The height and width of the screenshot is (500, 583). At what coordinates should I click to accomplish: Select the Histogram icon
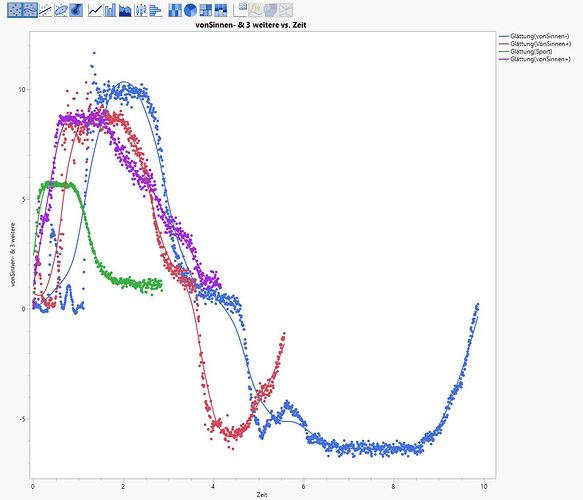[156, 10]
